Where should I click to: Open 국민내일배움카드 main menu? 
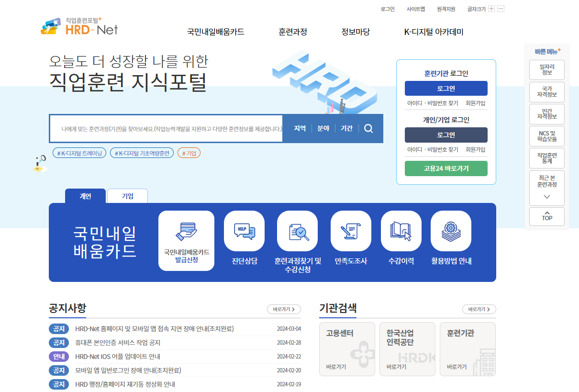tap(216, 32)
